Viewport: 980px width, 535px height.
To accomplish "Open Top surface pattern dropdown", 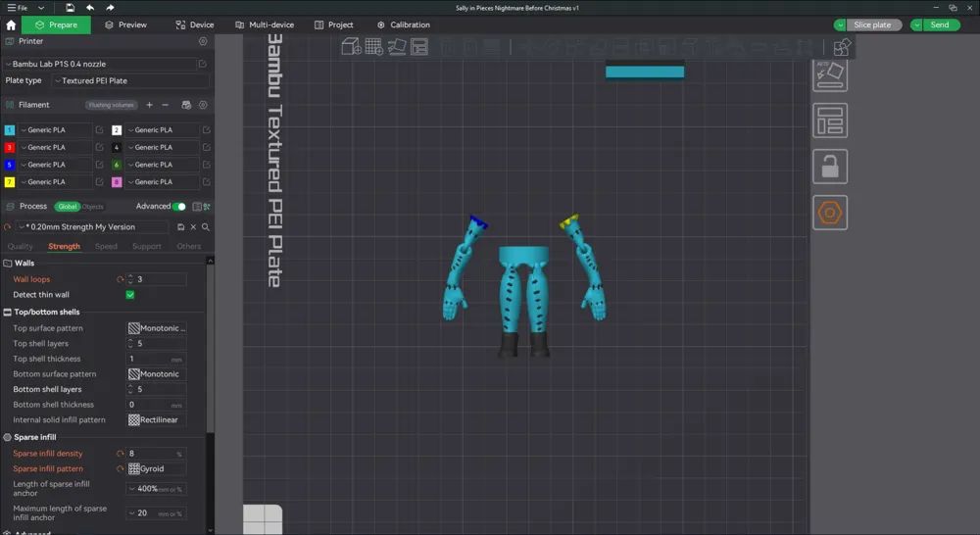I will [157, 328].
